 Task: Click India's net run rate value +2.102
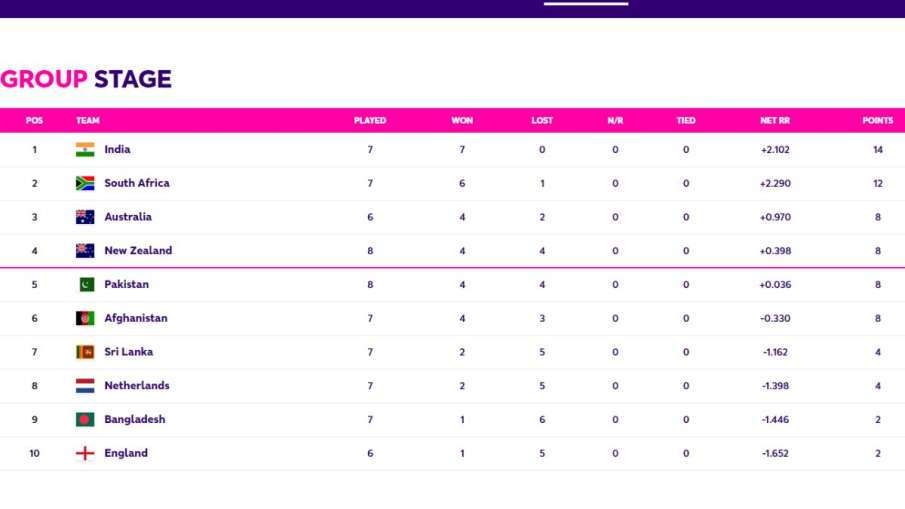click(775, 150)
